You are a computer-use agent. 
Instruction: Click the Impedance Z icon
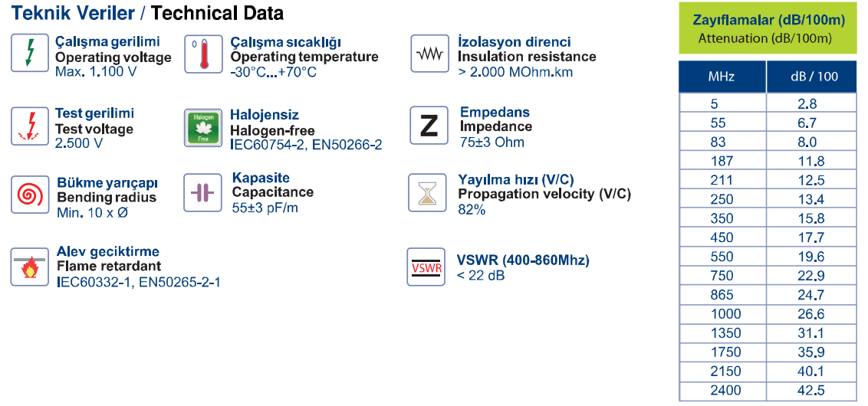pyautogui.click(x=429, y=125)
